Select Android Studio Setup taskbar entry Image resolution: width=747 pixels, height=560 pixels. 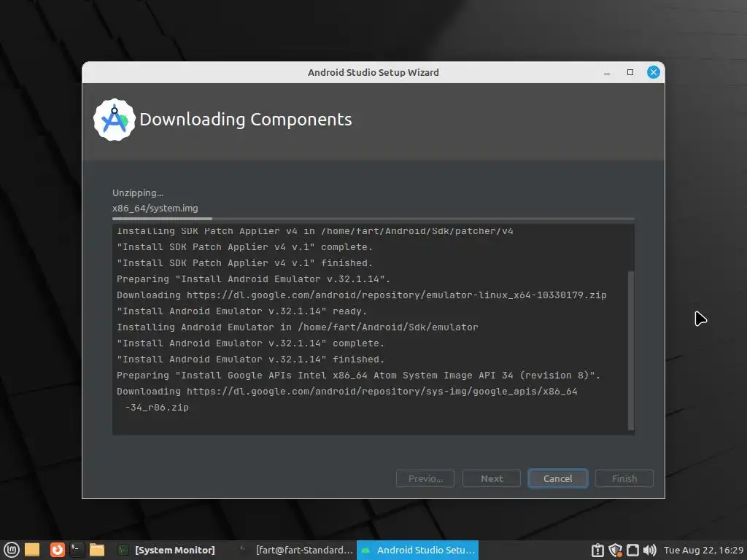coord(417,550)
